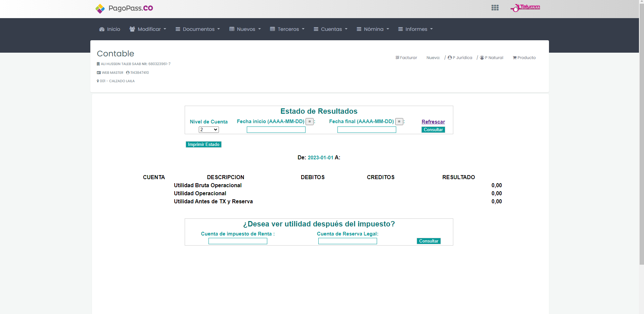Open the Documentos menu
This screenshot has width=644, height=314.
tap(198, 29)
